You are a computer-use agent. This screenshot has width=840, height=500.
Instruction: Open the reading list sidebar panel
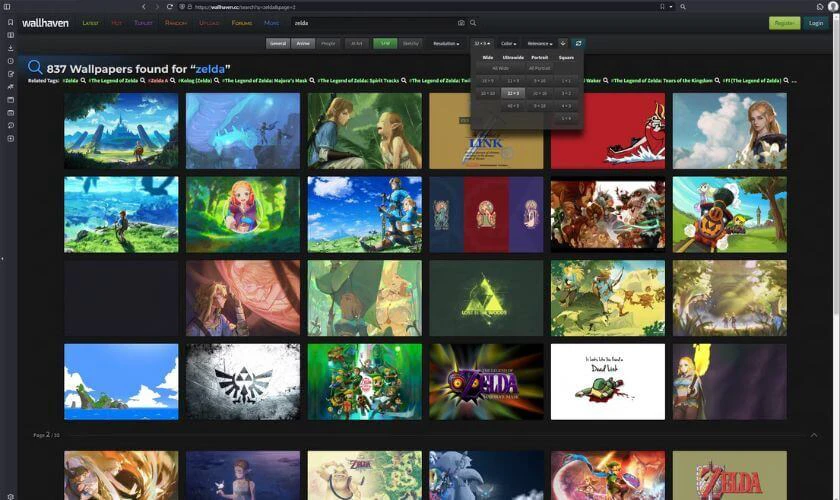10,35
